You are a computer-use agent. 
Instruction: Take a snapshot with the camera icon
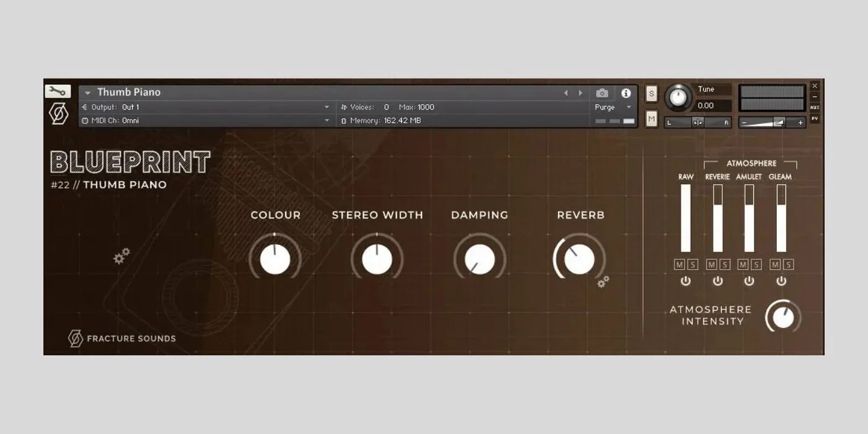pos(602,93)
